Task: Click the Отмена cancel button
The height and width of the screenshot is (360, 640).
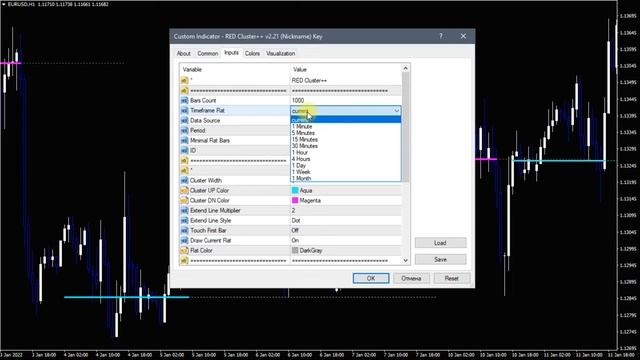Action: (x=411, y=278)
